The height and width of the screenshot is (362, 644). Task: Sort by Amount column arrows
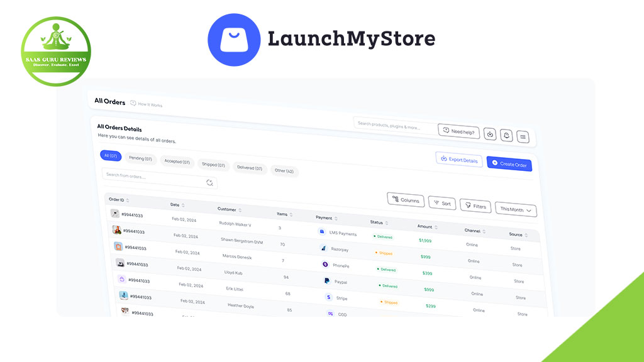pos(436,228)
